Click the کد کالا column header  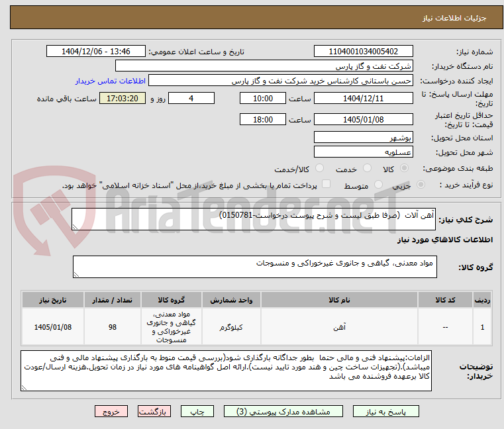pyautogui.click(x=445, y=300)
